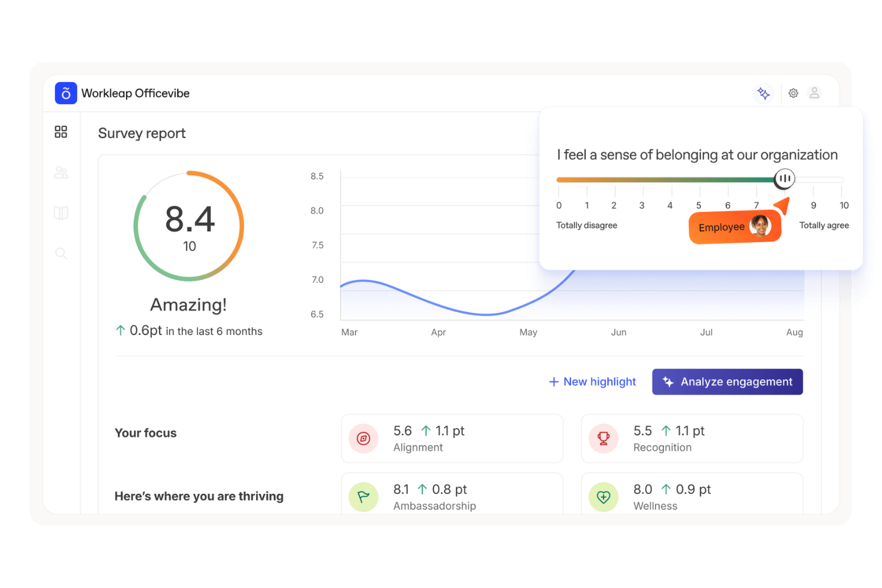The image size is (882, 588).
Task: Open settings via the gear icon
Action: 793,93
